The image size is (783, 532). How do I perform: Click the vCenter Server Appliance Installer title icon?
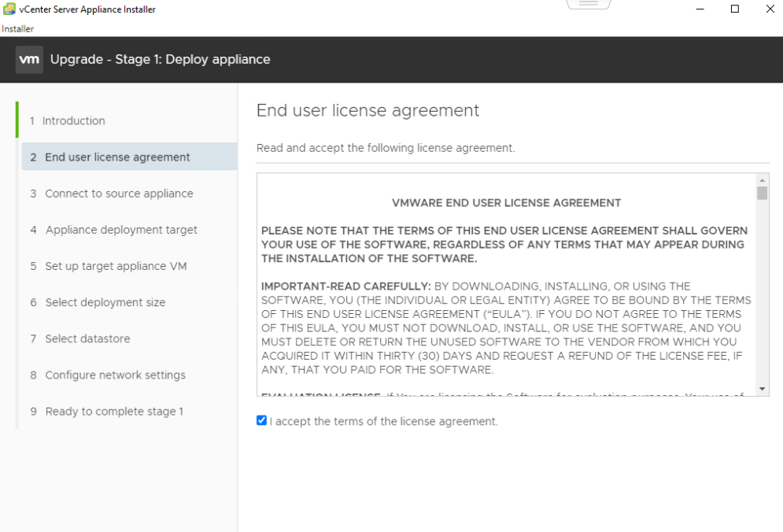pos(9,9)
